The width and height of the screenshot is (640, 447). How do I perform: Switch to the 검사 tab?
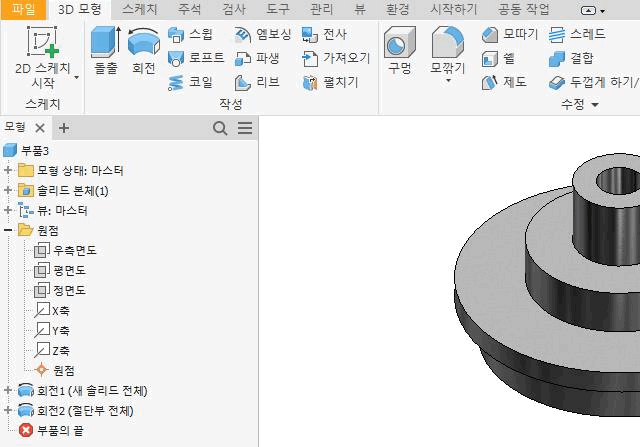(234, 9)
